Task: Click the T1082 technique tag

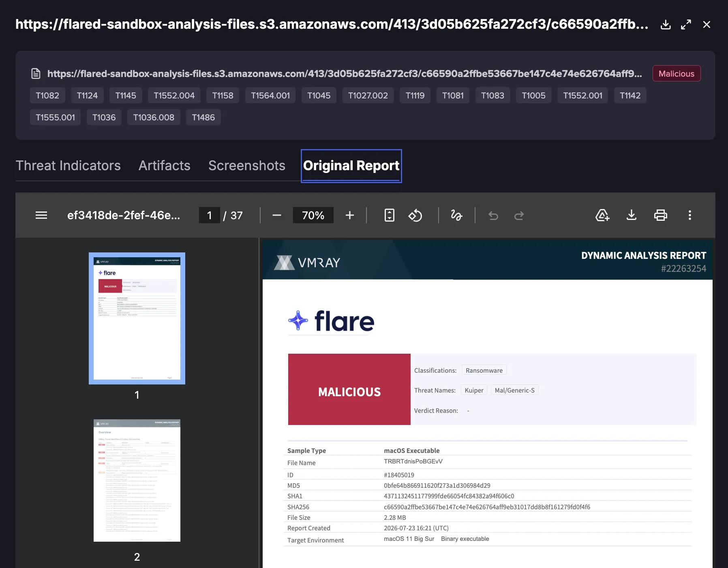Action: click(x=47, y=96)
